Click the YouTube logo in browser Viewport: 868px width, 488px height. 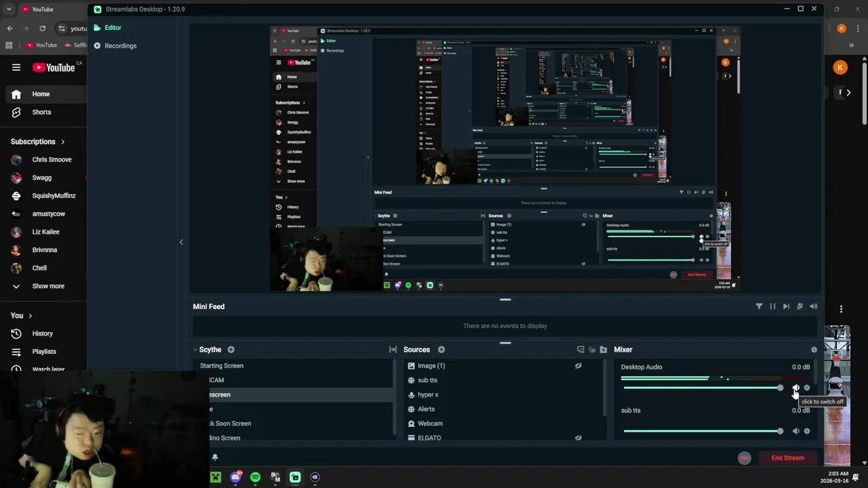tap(54, 67)
